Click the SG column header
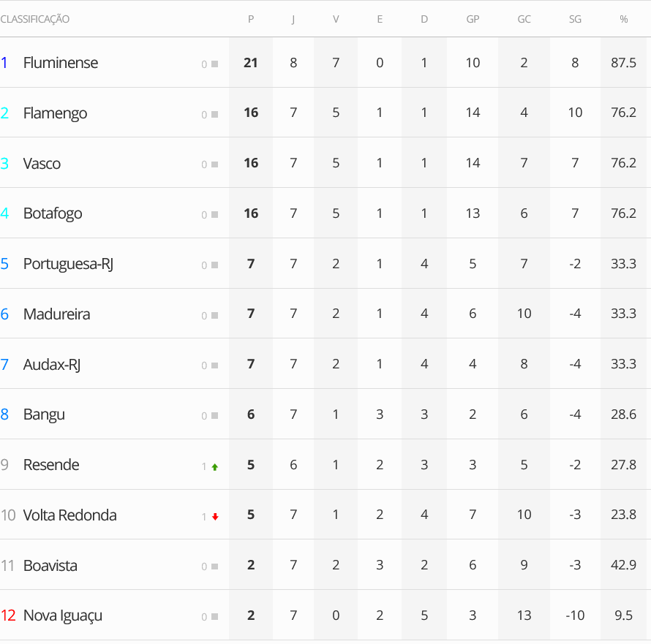Viewport: 651px width, 644px height. pyautogui.click(x=575, y=19)
